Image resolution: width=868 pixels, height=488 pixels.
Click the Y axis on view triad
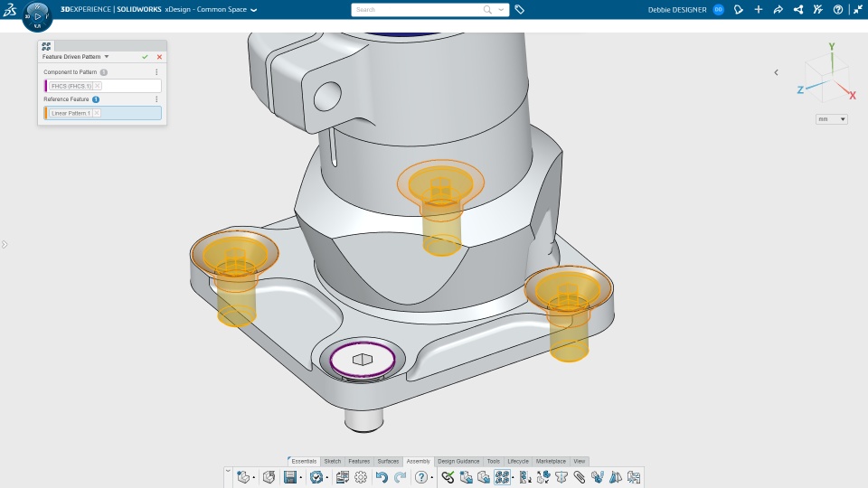point(832,46)
